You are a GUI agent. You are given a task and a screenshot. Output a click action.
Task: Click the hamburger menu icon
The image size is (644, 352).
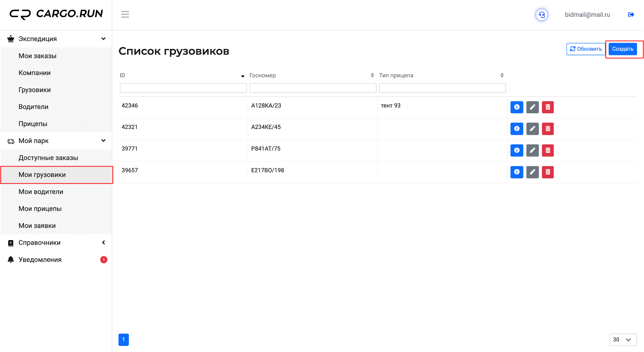[x=125, y=14]
